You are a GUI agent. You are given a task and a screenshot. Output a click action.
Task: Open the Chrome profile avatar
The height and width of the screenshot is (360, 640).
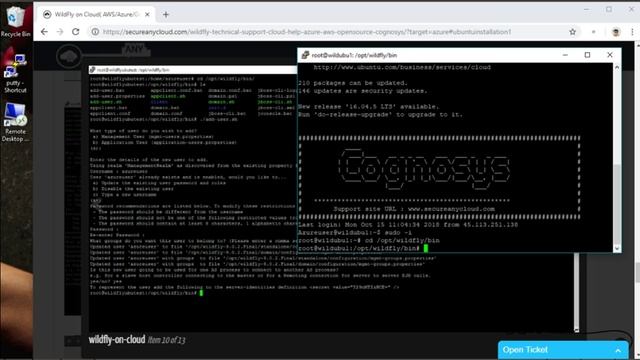click(616, 32)
